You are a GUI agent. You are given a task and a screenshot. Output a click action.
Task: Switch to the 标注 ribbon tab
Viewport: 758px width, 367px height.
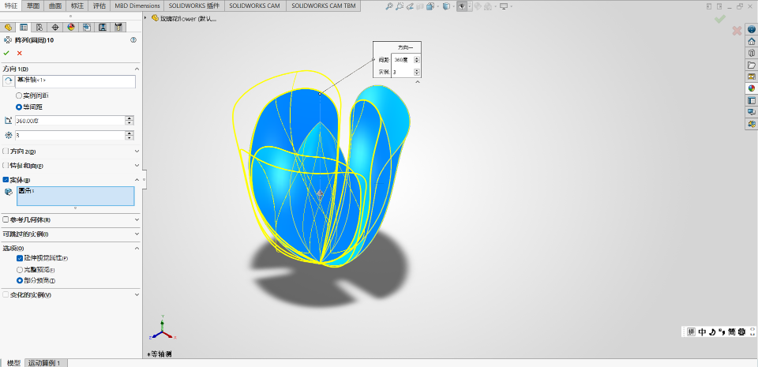pyautogui.click(x=77, y=6)
